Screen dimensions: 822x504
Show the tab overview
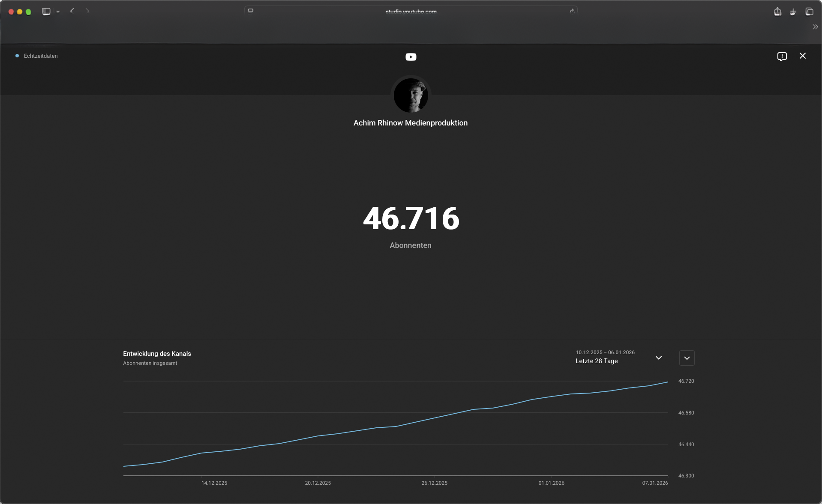809,12
